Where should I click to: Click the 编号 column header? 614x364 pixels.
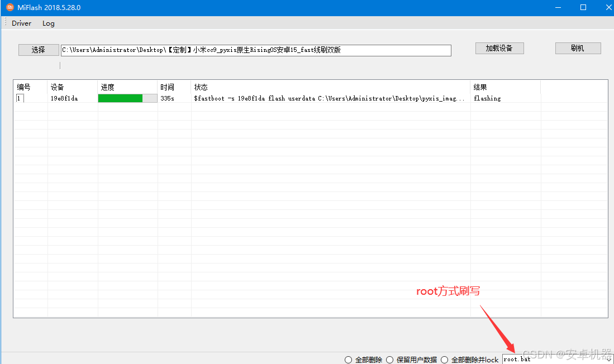[x=31, y=87]
